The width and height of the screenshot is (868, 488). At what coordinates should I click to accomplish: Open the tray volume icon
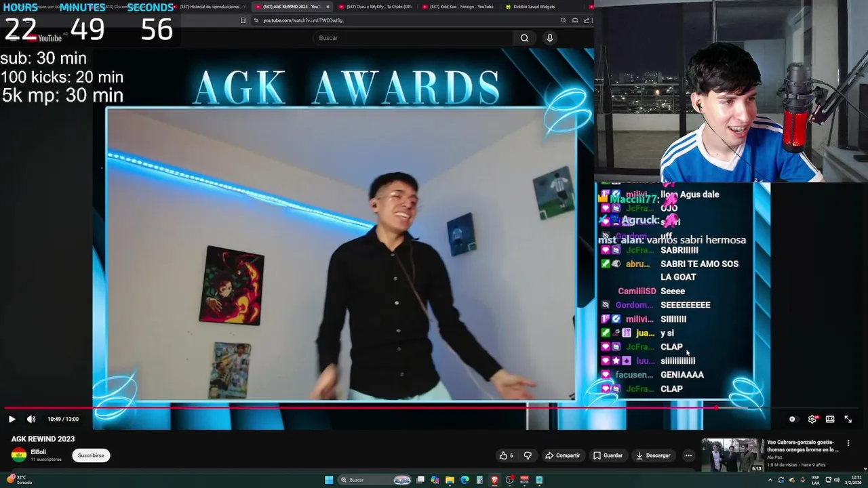point(837,480)
